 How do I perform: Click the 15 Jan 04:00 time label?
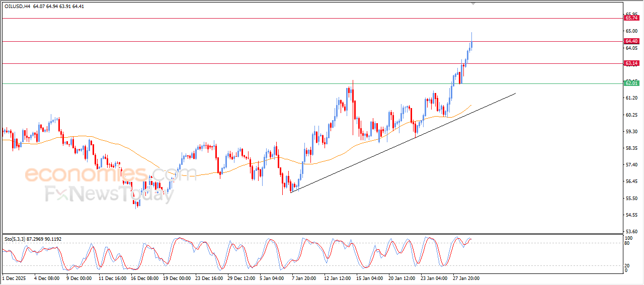point(370,278)
